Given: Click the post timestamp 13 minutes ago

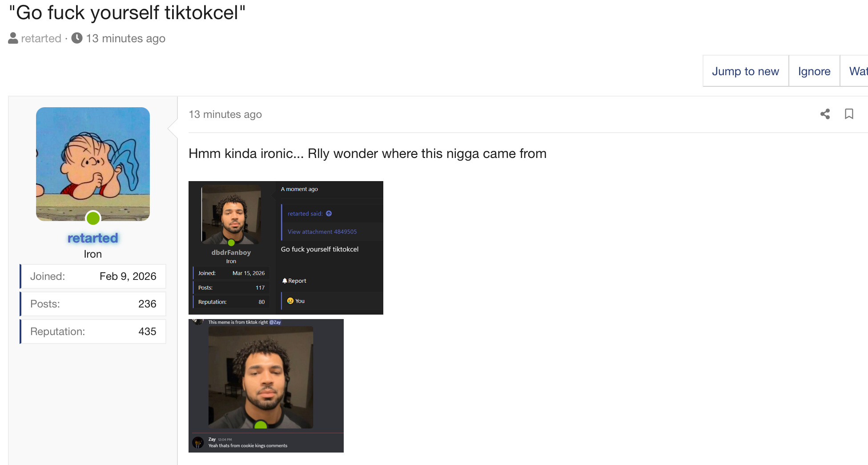Looking at the screenshot, I should (x=225, y=114).
